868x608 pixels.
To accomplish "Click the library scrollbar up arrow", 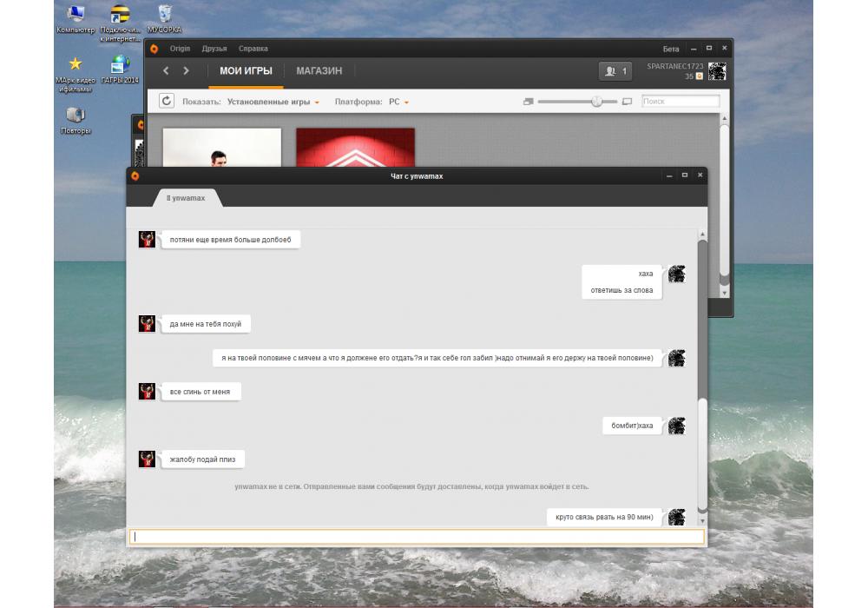I will click(x=724, y=118).
